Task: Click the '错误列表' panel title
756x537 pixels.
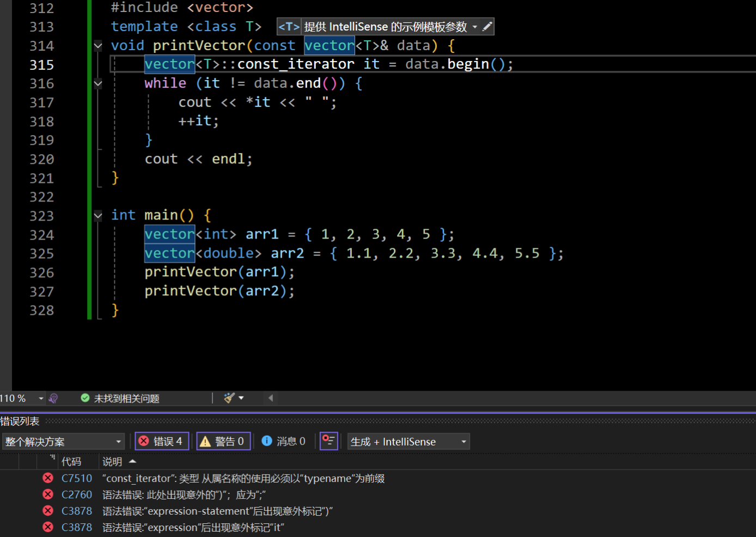Action: click(x=20, y=421)
